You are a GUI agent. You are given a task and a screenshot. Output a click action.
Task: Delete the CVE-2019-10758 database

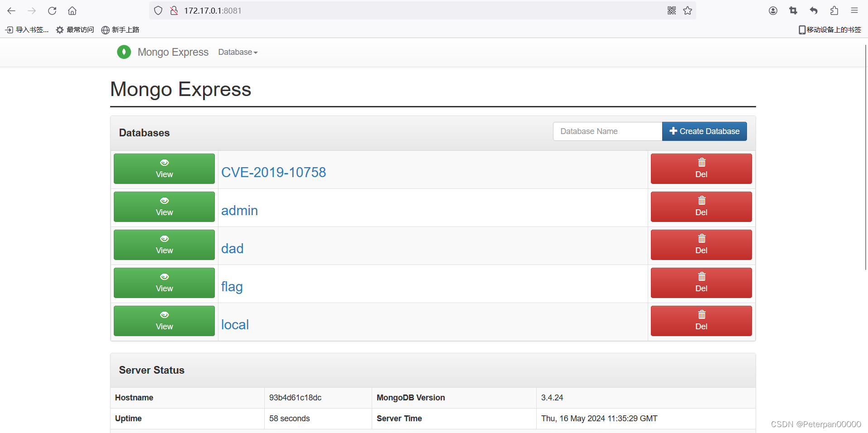pos(701,168)
